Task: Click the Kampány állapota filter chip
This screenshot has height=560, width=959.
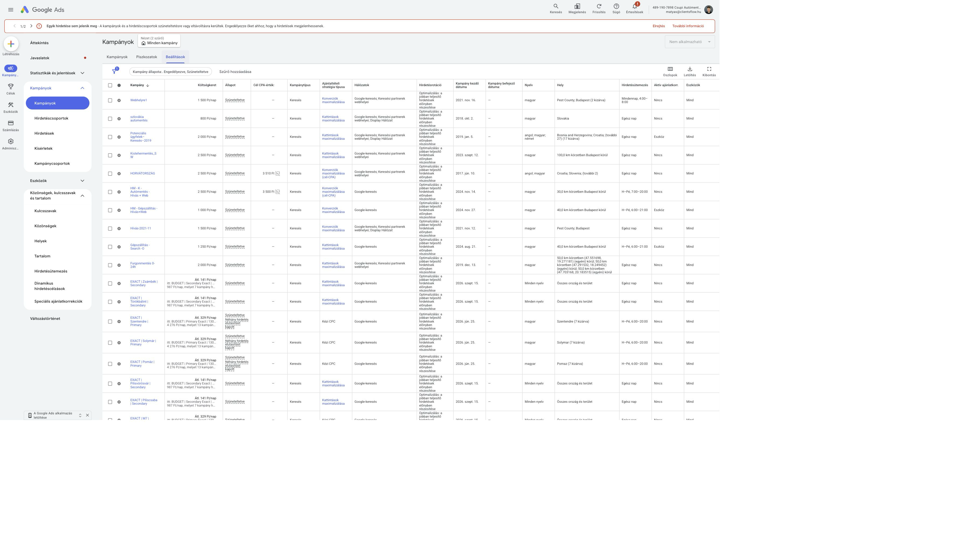Action: 171,72
